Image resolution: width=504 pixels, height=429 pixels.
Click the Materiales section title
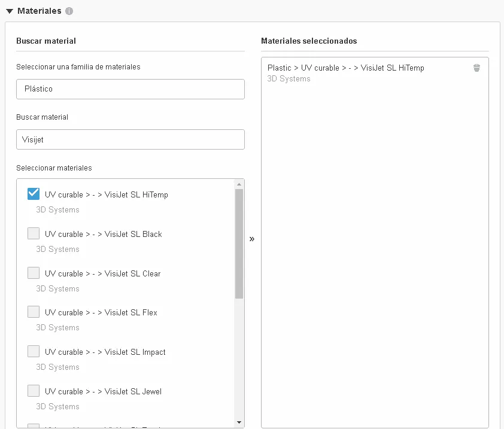[x=40, y=11]
